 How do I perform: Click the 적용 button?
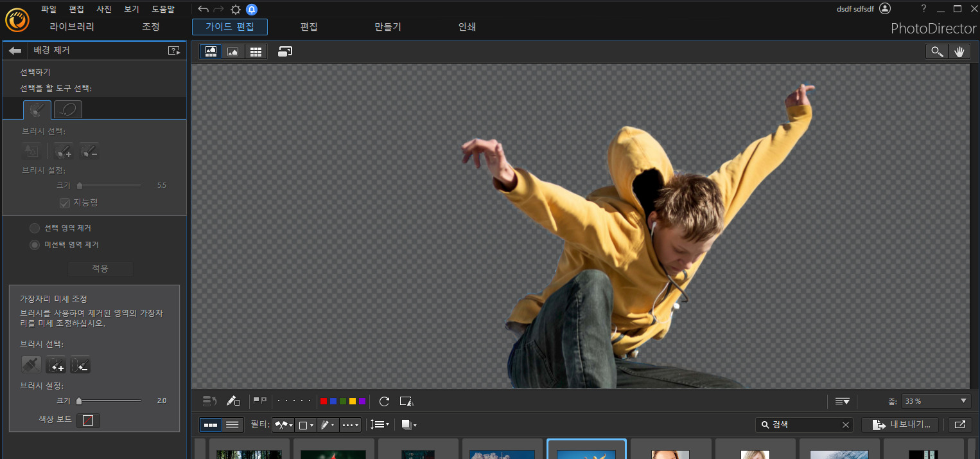[100, 269]
